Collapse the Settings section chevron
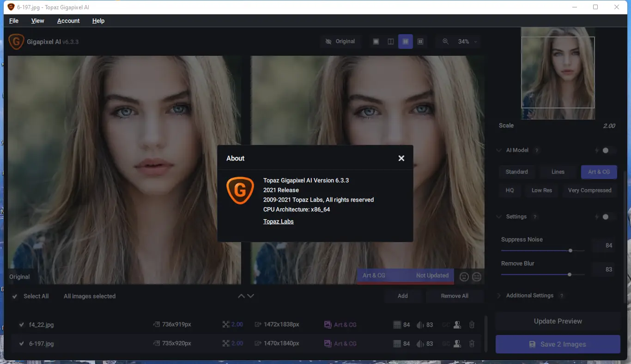 (499, 217)
